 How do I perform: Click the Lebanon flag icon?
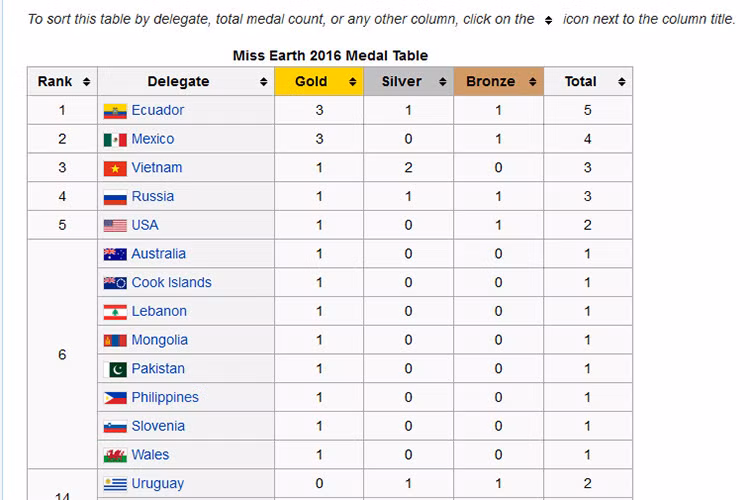tap(115, 312)
